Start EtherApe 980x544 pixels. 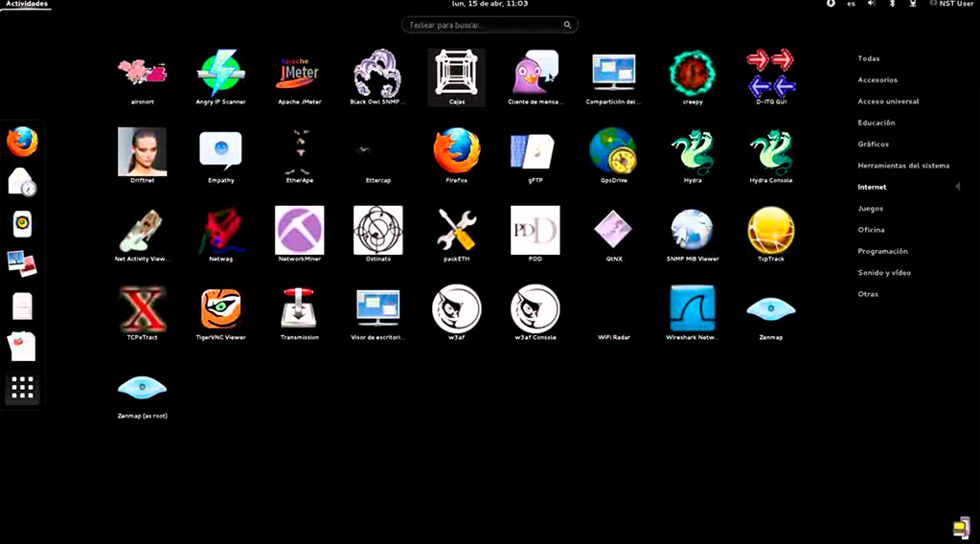pyautogui.click(x=300, y=156)
